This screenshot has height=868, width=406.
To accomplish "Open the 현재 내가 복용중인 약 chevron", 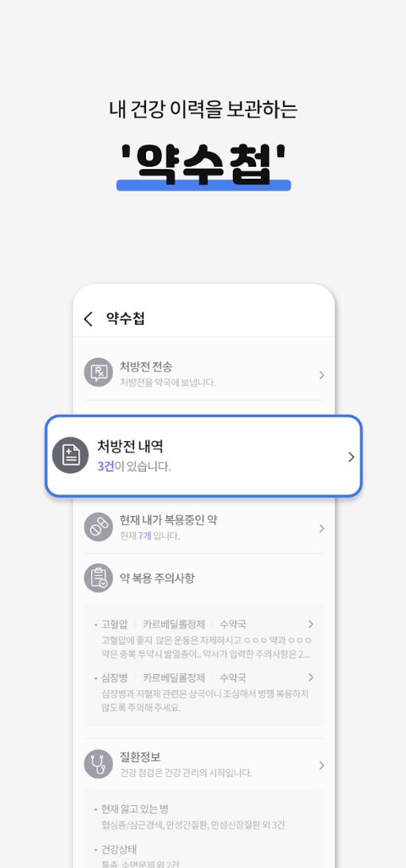I will click(321, 529).
